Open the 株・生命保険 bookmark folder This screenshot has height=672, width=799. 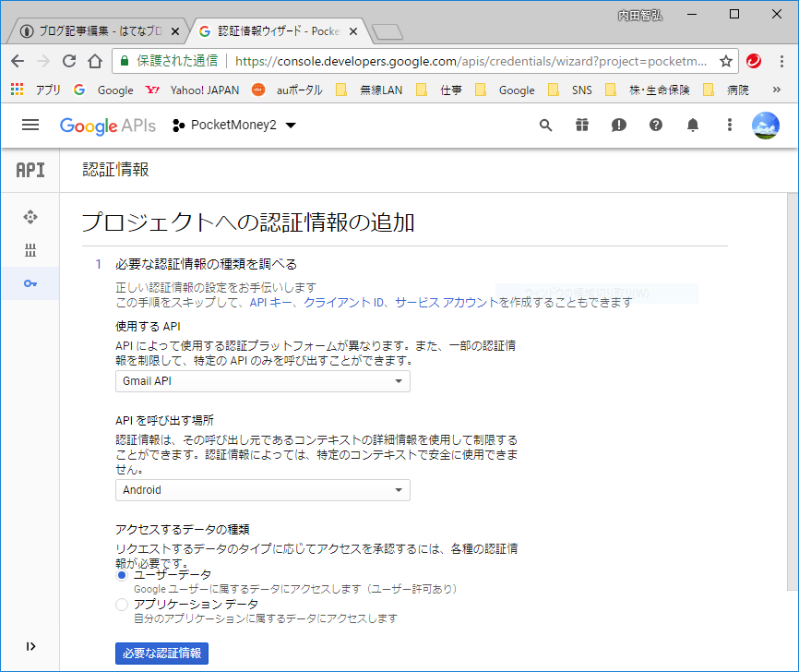pos(647,90)
